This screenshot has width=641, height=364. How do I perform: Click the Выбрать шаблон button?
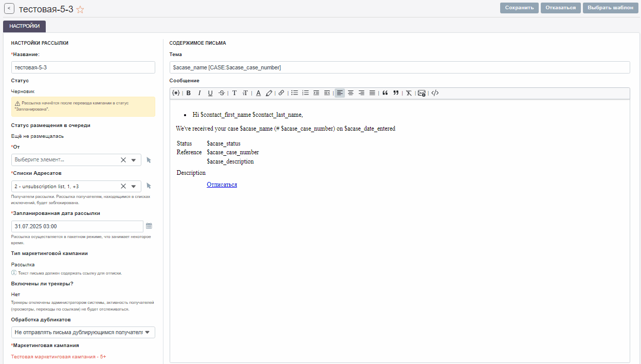(x=610, y=8)
